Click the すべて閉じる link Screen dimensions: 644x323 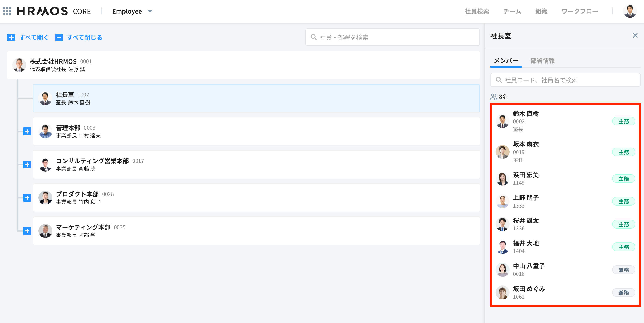pyautogui.click(x=84, y=38)
